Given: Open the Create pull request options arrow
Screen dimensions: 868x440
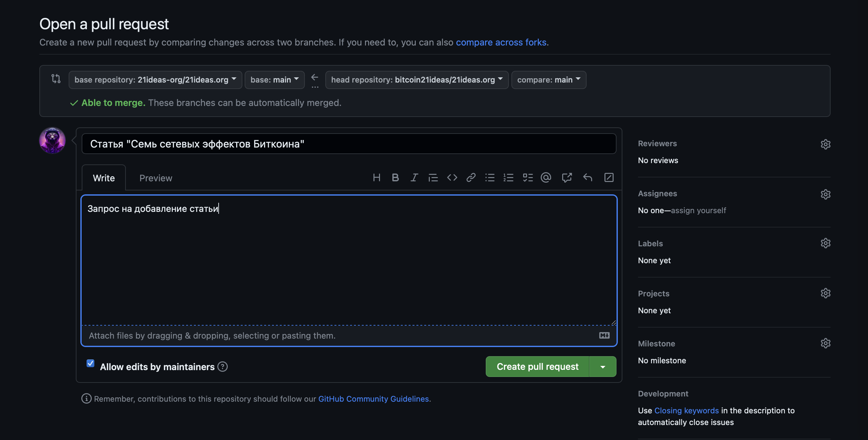Looking at the screenshot, I should click(x=603, y=367).
